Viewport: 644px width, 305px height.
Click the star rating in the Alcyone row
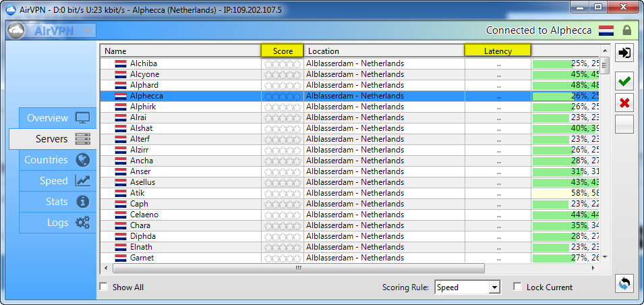click(x=283, y=74)
